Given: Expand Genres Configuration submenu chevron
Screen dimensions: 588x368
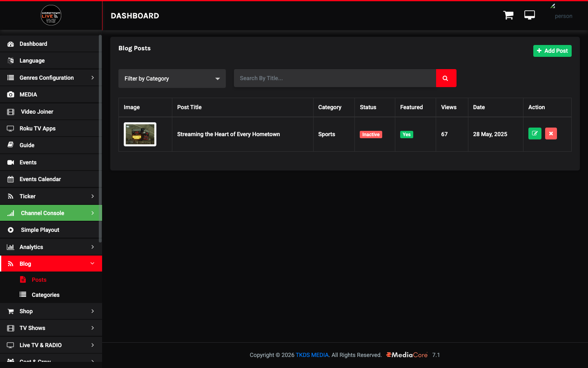Looking at the screenshot, I should pos(93,78).
